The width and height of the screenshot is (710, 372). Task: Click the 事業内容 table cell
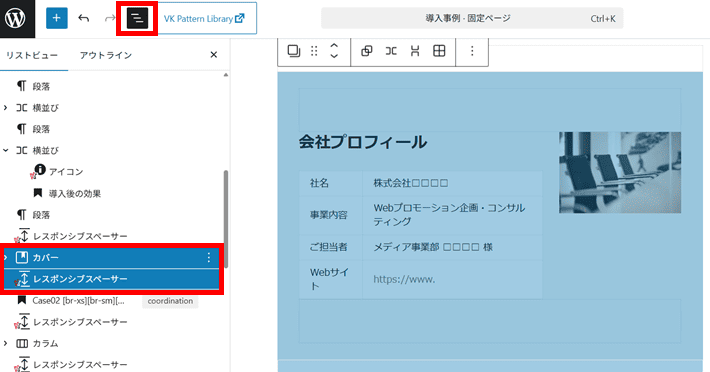click(x=331, y=215)
